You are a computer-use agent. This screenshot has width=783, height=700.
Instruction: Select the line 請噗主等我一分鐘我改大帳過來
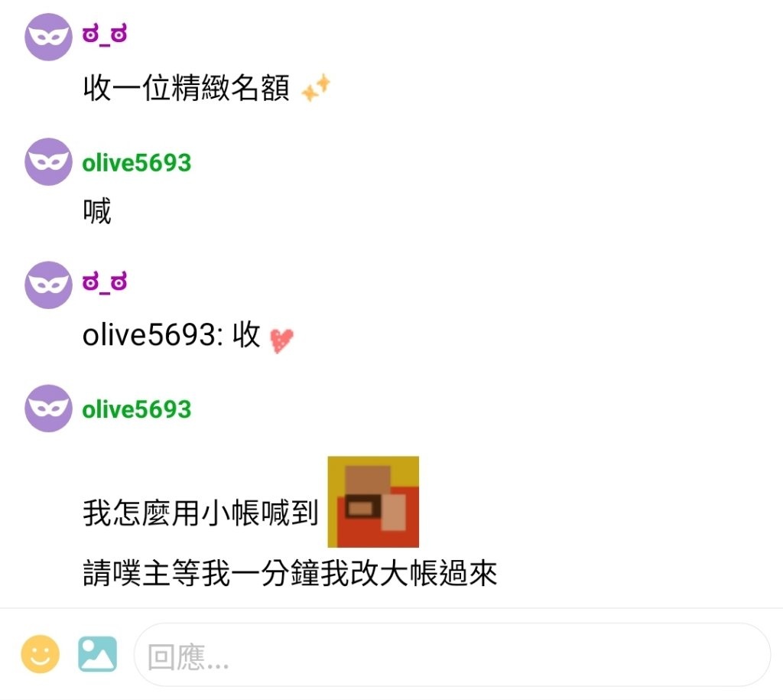[x=290, y=573]
